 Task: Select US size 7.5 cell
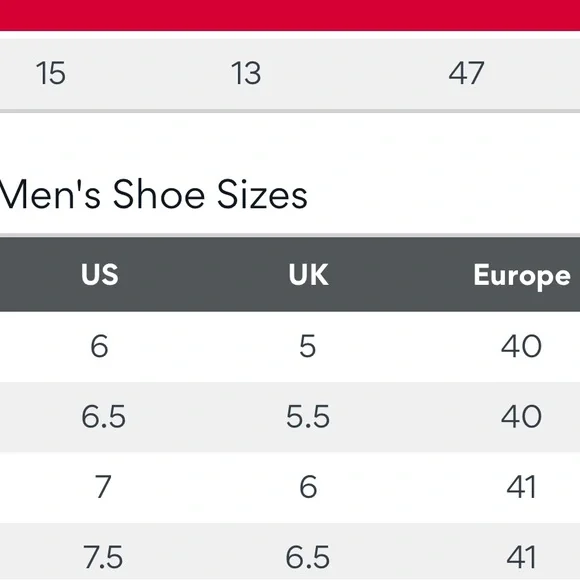[103, 557]
